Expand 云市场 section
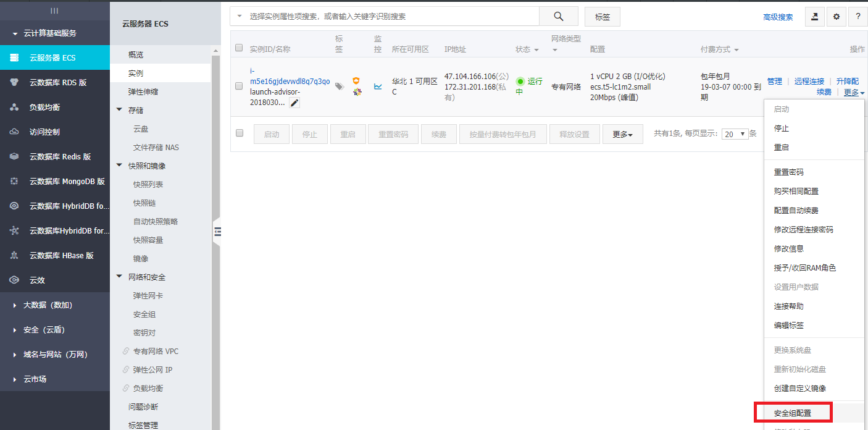This screenshot has width=868, height=430. tap(15, 379)
